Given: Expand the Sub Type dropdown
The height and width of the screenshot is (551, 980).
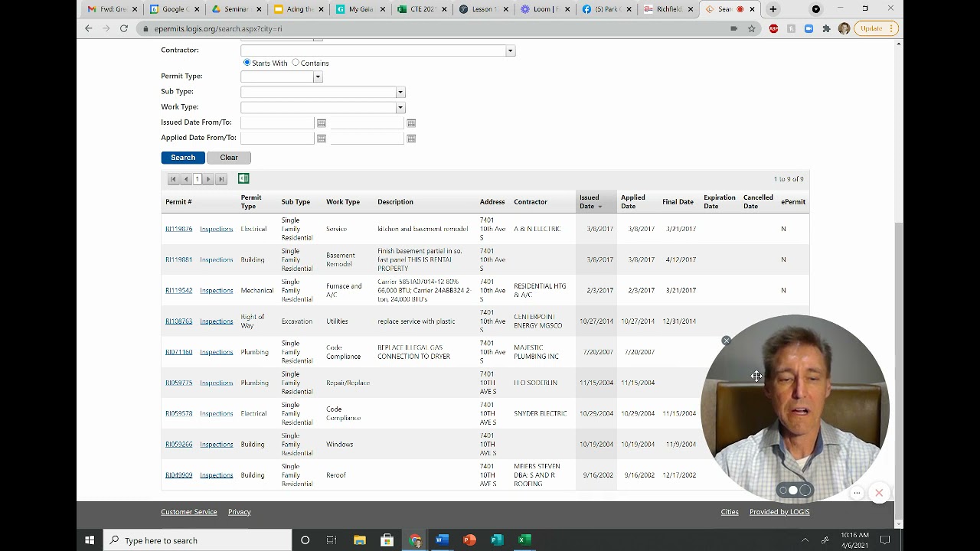Looking at the screenshot, I should [400, 92].
